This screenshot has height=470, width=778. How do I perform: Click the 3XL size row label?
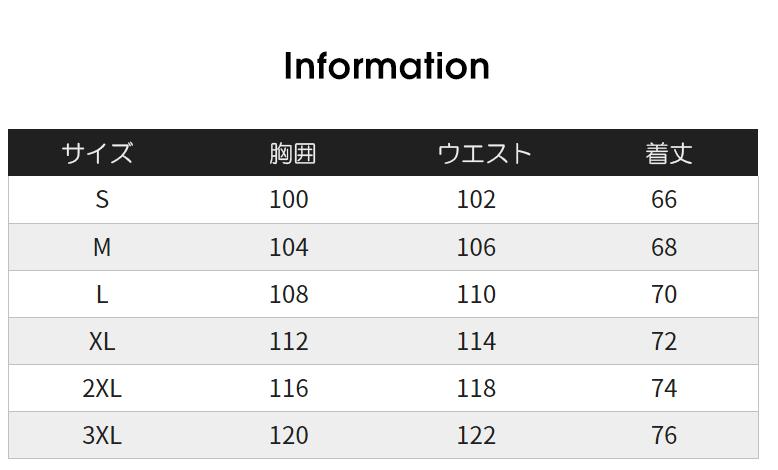pyautogui.click(x=102, y=435)
